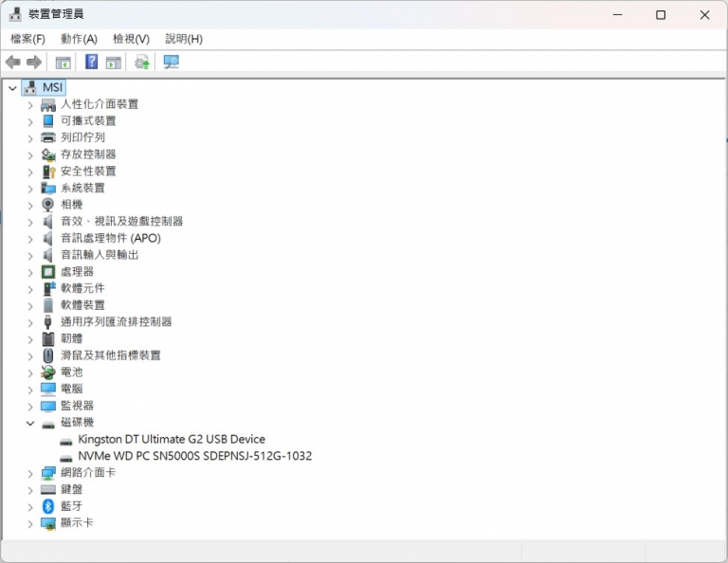Open the 檔案(F) menu
Viewport: 728px width, 563px height.
coord(27,39)
